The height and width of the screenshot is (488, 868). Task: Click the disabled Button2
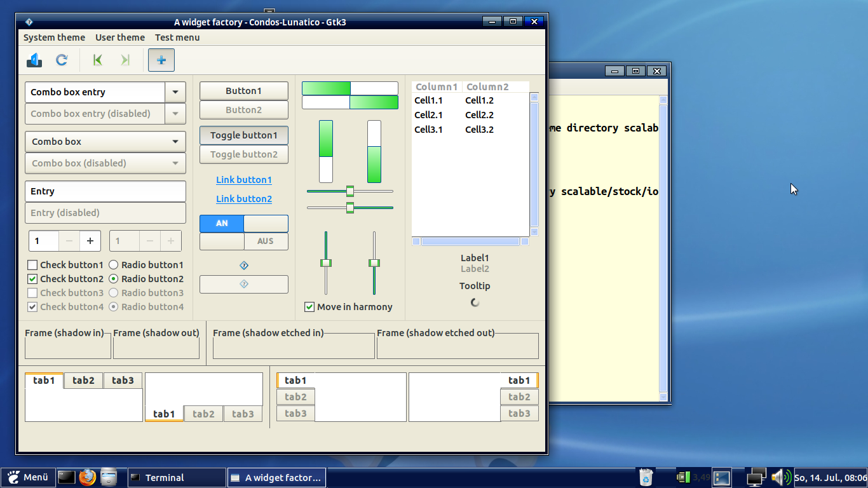[x=244, y=110]
